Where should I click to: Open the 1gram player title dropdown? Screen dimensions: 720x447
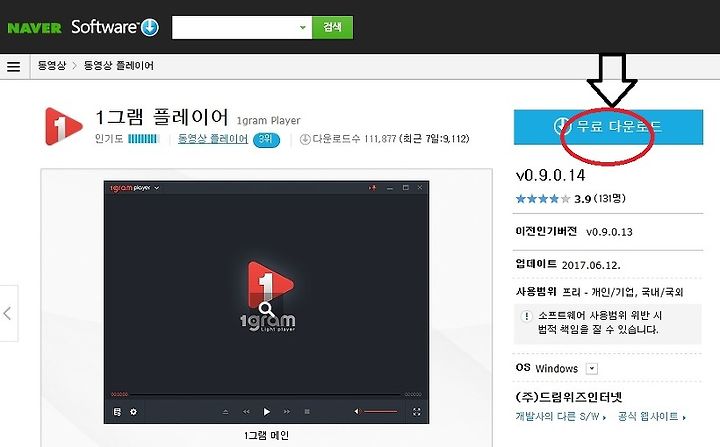point(157,188)
